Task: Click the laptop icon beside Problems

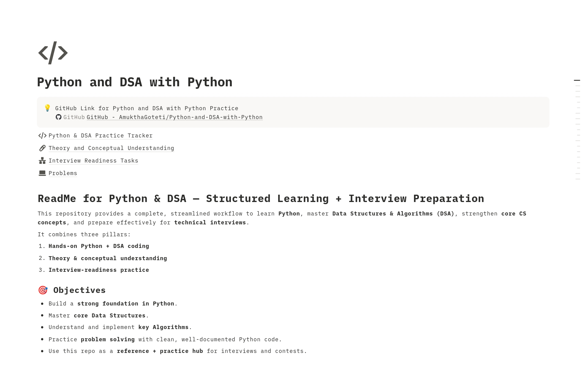Action: click(42, 173)
